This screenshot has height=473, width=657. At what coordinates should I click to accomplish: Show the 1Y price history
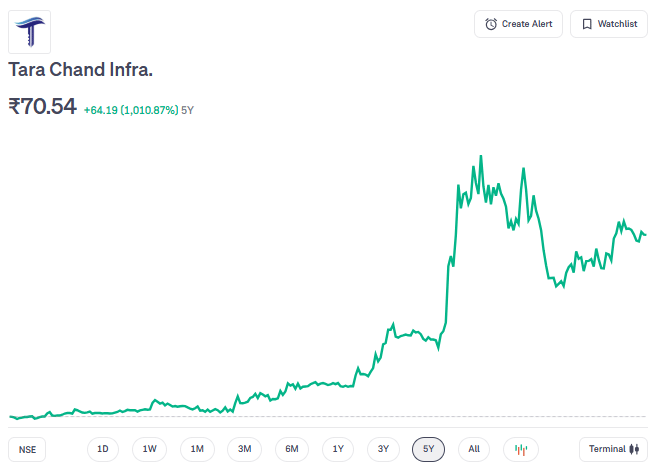338,449
